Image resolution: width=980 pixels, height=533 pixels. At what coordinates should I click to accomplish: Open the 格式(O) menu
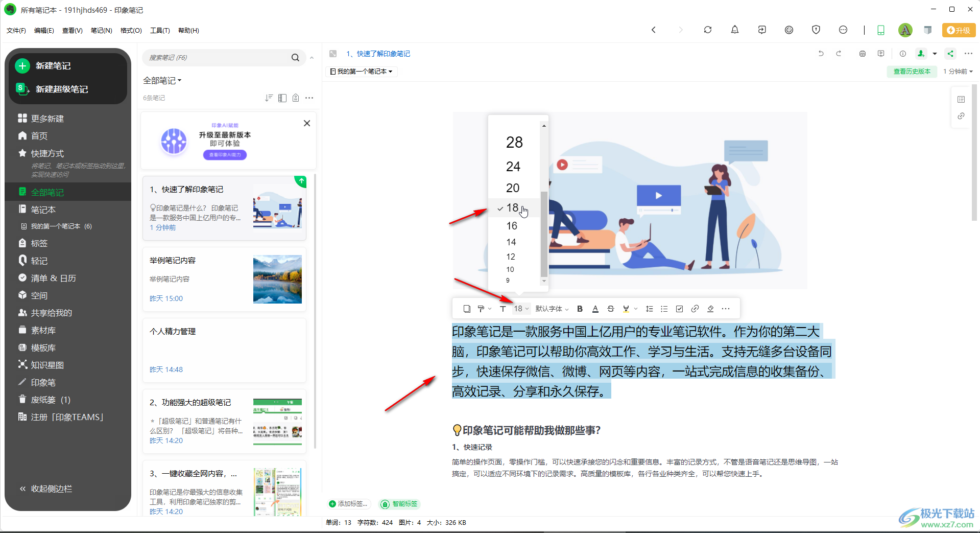(131, 31)
